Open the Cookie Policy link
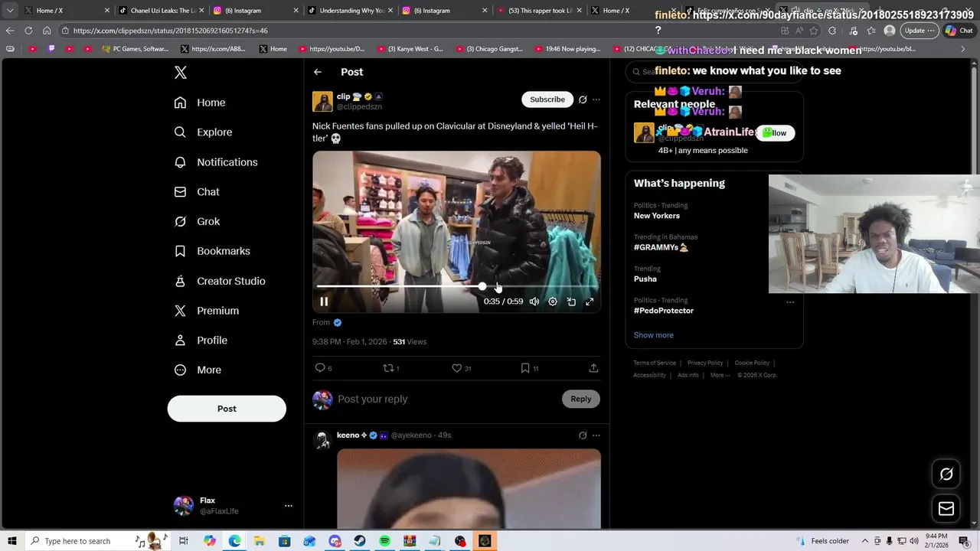This screenshot has height=551, width=980. point(752,363)
